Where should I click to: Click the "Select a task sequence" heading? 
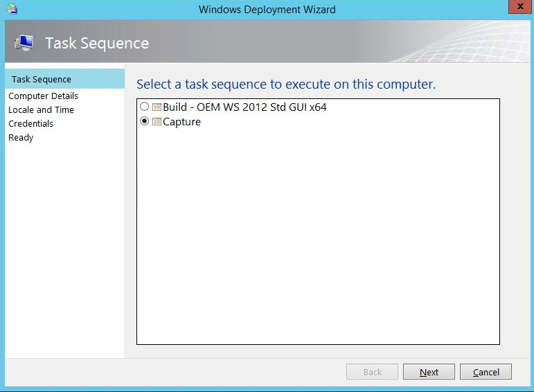[x=285, y=84]
